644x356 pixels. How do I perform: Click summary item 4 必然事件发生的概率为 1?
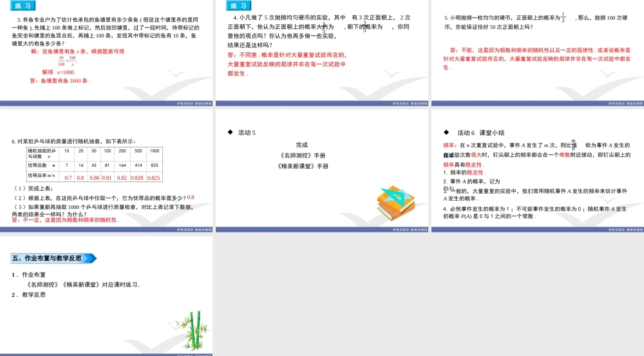535,212
